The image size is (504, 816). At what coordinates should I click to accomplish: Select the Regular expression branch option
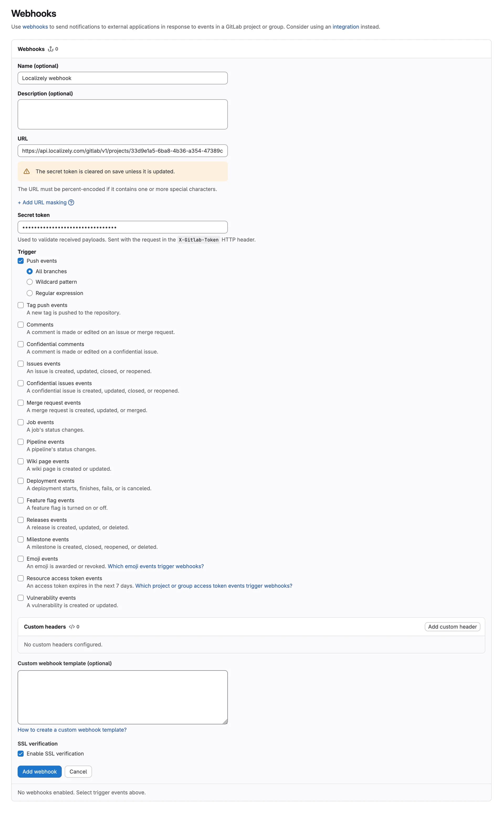tap(30, 293)
